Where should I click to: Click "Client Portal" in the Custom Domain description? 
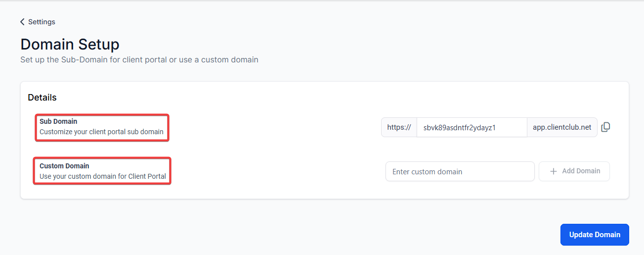(x=147, y=176)
